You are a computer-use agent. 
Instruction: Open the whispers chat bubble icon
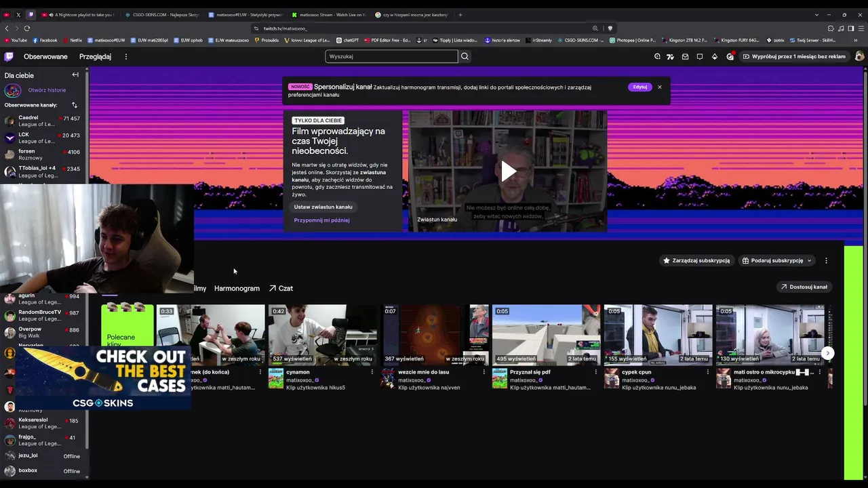(x=700, y=56)
